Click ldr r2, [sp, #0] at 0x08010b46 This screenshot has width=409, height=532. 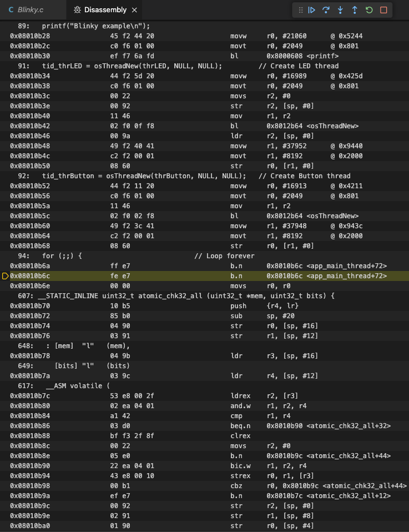coord(204,136)
